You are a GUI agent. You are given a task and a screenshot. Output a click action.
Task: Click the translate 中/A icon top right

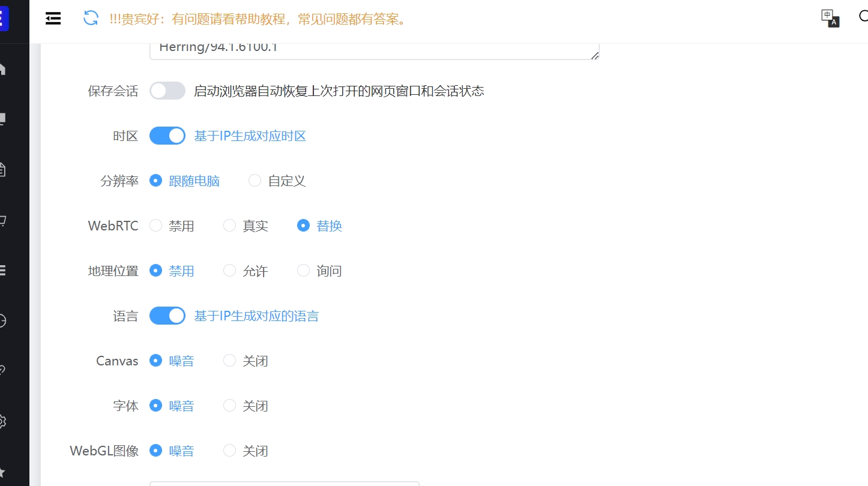pyautogui.click(x=829, y=19)
